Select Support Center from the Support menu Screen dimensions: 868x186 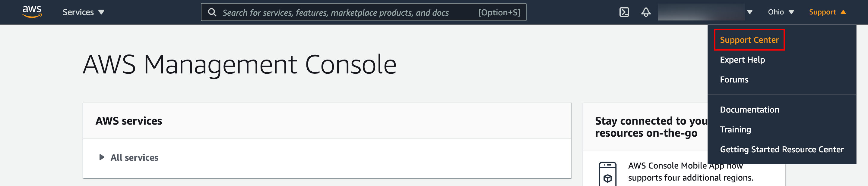(x=749, y=39)
